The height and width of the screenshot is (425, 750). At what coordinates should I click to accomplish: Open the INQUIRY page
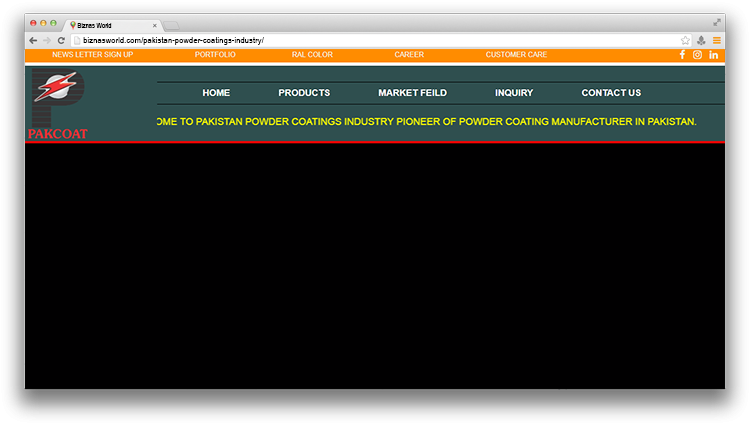(x=514, y=93)
